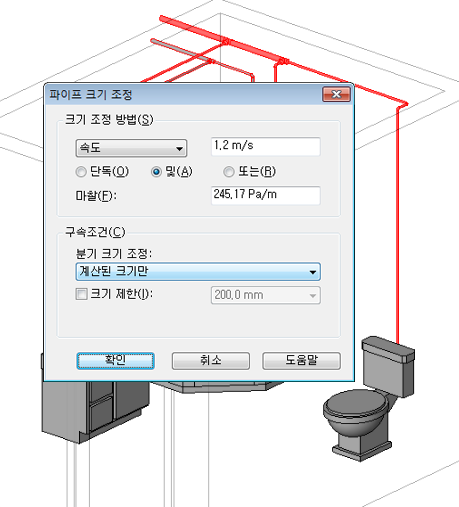
Task: Close the 파이프 크기 조정 dialog
Action: pyautogui.click(x=336, y=94)
